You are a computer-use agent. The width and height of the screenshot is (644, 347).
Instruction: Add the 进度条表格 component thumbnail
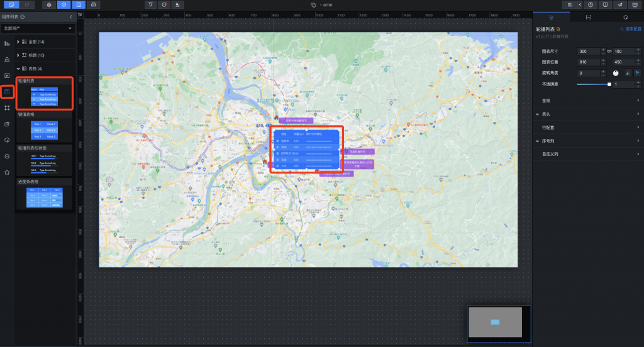coord(45,197)
